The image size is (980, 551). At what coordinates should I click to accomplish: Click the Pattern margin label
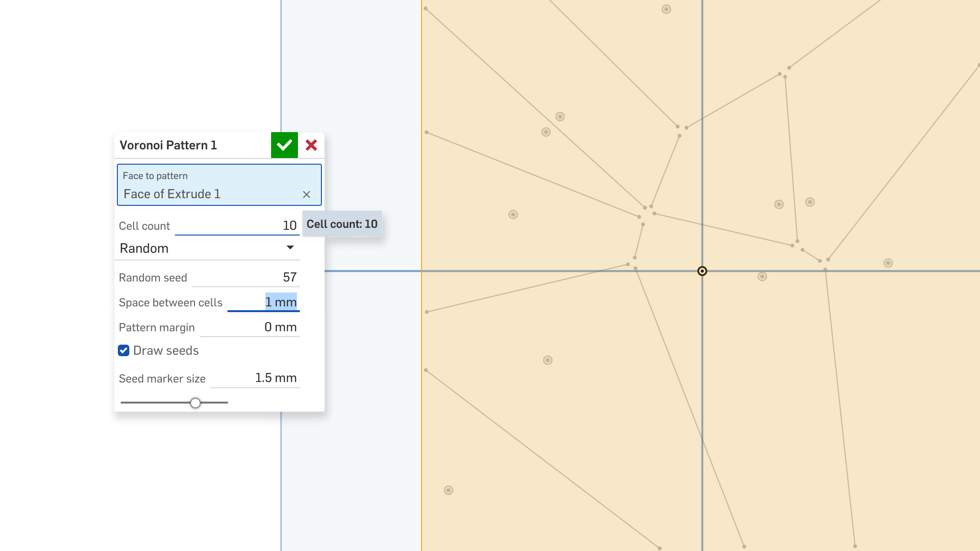coord(157,327)
